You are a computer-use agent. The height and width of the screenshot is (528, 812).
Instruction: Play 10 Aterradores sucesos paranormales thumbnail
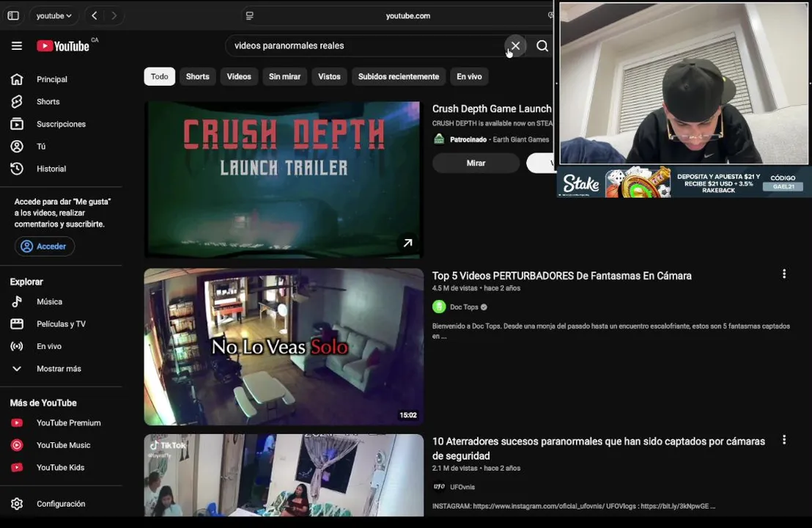tap(284, 475)
